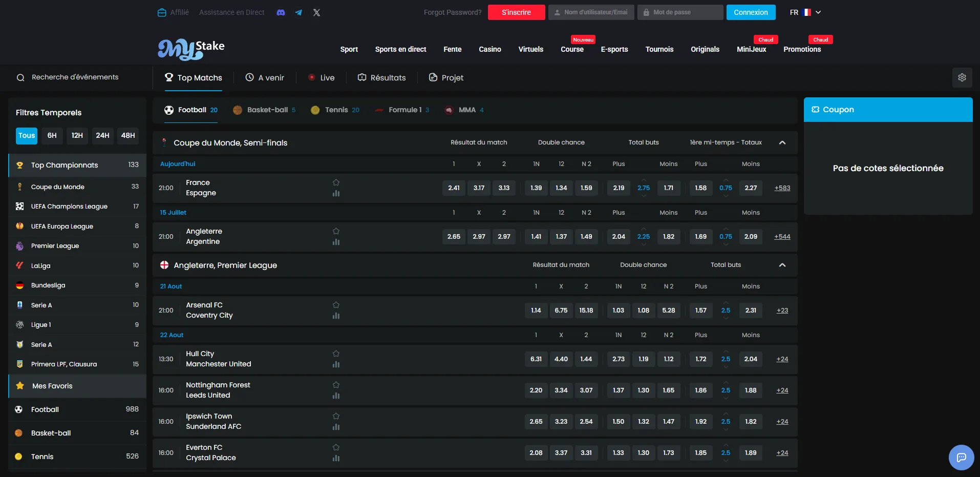Open the FR language dropdown
Screen dimensions: 980x477
805,12
